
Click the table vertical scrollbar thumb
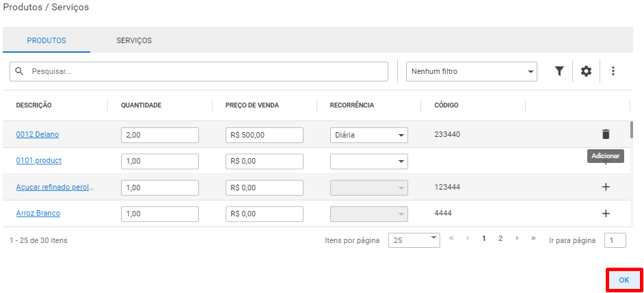click(x=631, y=130)
